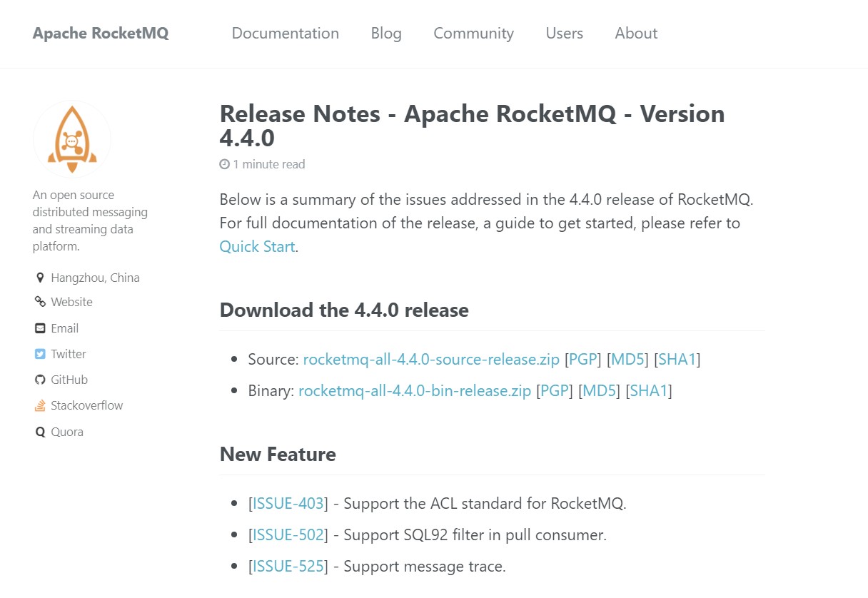
Task: Follow the Quick Start link
Action: pyautogui.click(x=257, y=247)
